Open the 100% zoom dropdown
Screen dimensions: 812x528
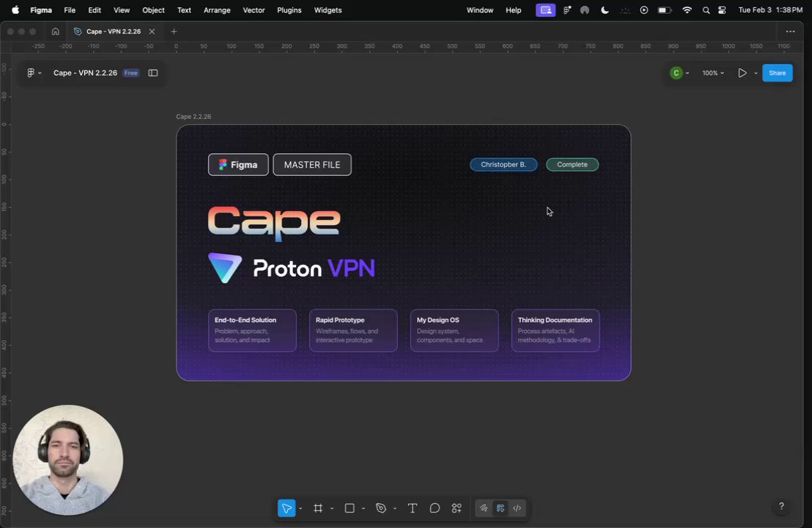[x=713, y=73]
